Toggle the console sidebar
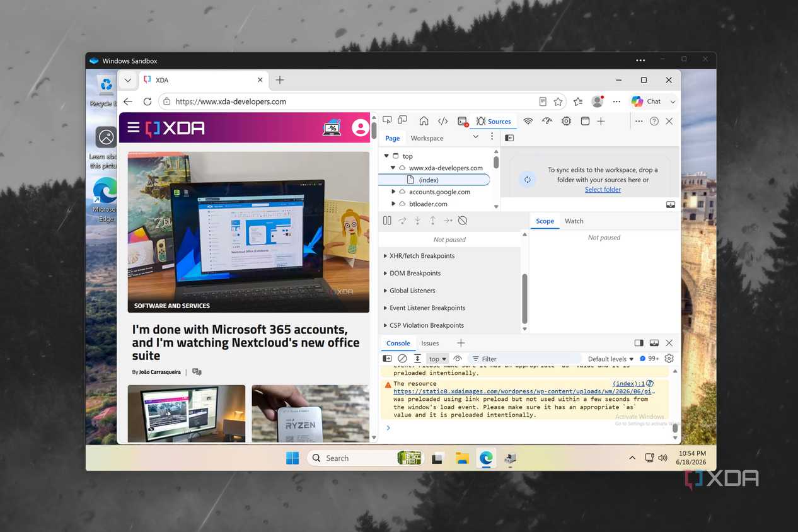 point(387,359)
